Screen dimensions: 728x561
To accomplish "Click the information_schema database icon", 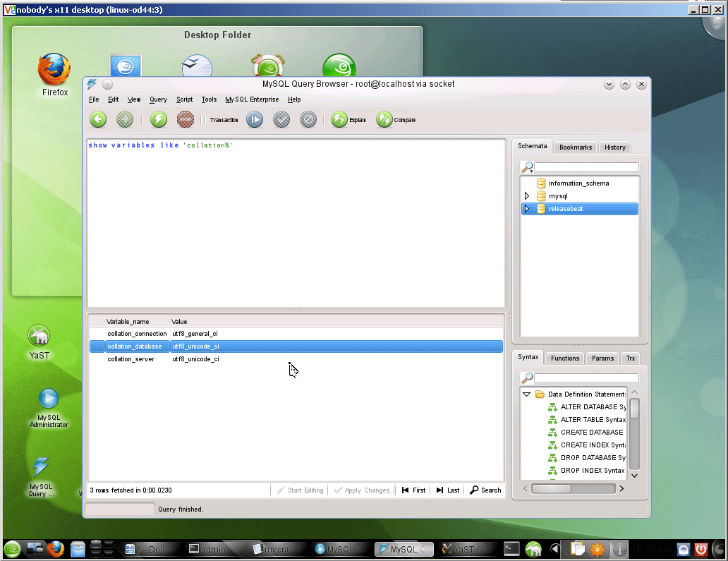I will 541,183.
